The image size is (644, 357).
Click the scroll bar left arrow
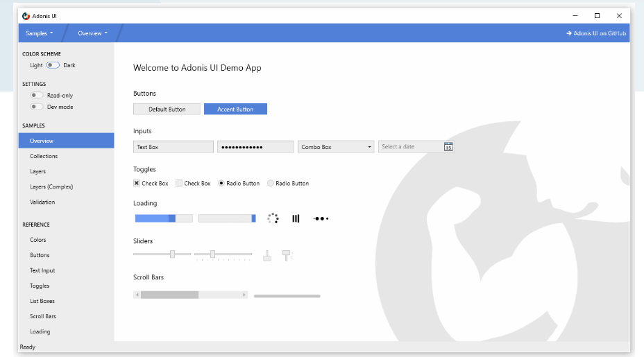coord(137,295)
